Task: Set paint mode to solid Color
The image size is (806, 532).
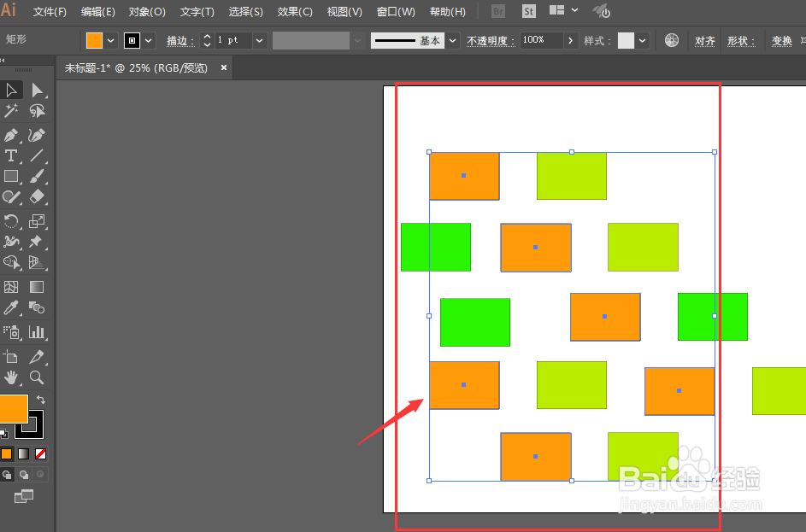Action: 7,454
